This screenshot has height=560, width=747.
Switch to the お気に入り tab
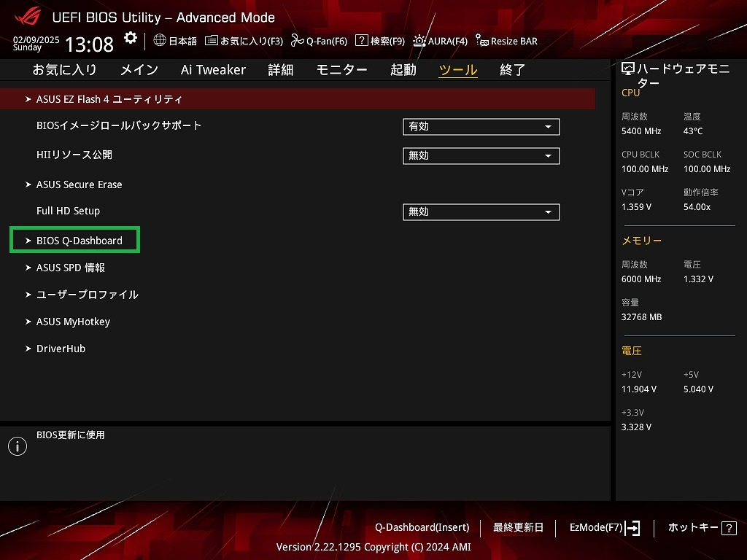tap(65, 70)
